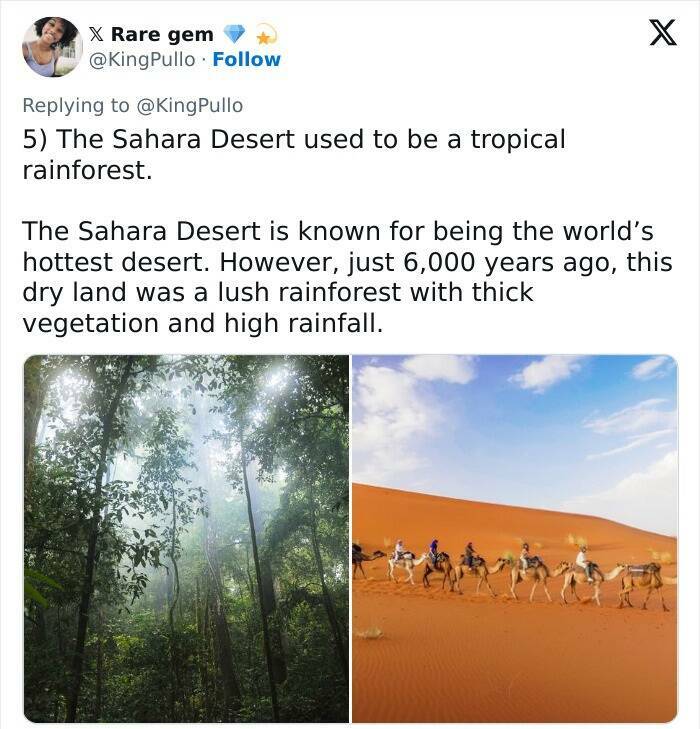Click the paragraph starting 'The Sahara Desert is known'
Viewport: 700px width, 729px height.
click(337, 232)
